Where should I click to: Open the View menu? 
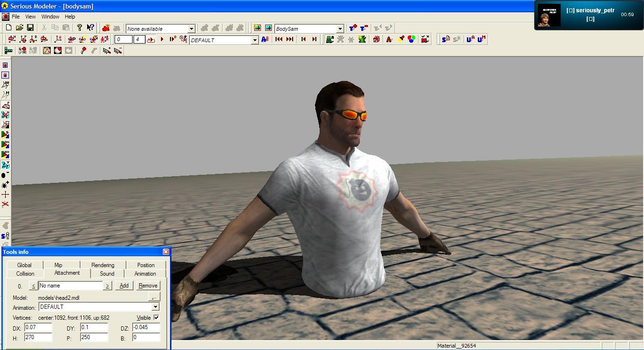tap(30, 17)
